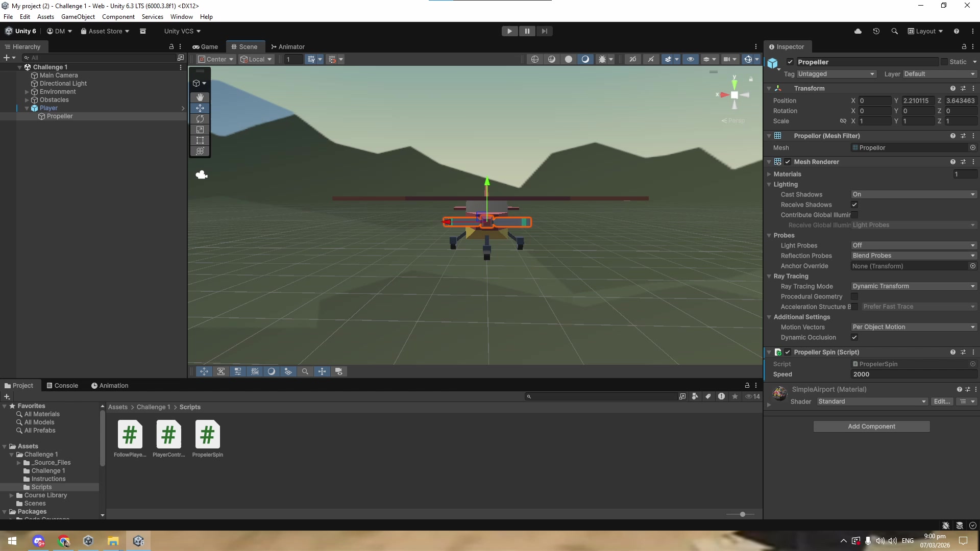Open the Cast Shadows dropdown
The width and height of the screenshot is (980, 551).
coord(913,194)
